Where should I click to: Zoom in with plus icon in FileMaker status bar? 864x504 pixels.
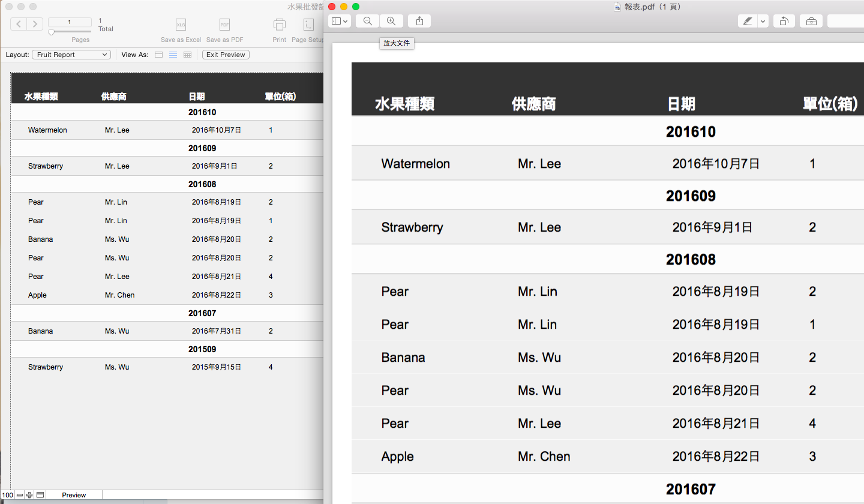click(x=29, y=495)
